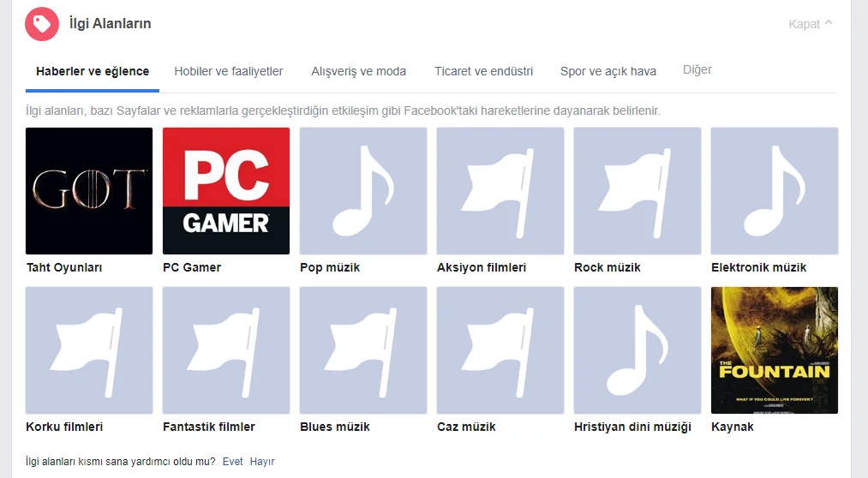Open the Ticaret ve endüstri tab
Screen dimensions: 868x478
point(484,71)
